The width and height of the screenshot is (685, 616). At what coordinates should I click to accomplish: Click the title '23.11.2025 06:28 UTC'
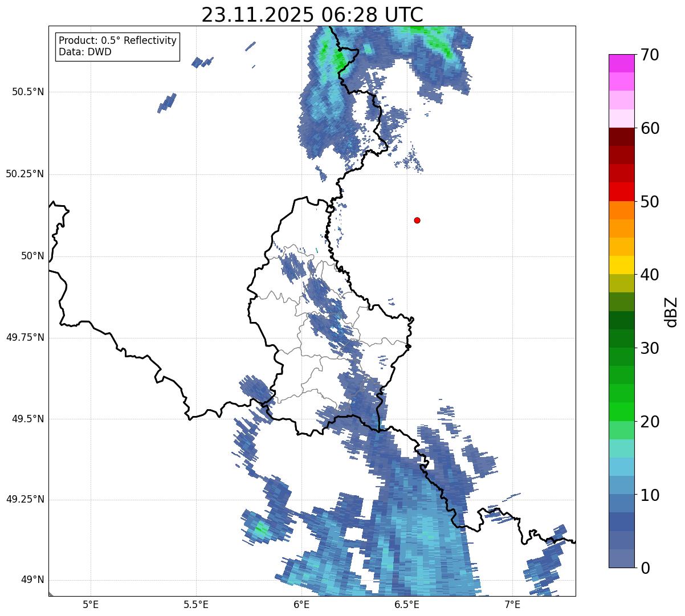pos(312,14)
